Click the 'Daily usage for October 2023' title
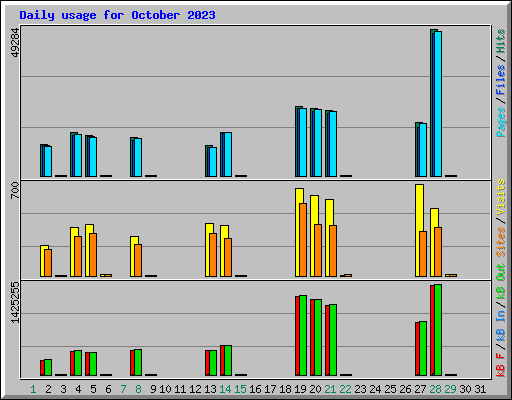The image size is (512, 400). click(x=117, y=15)
